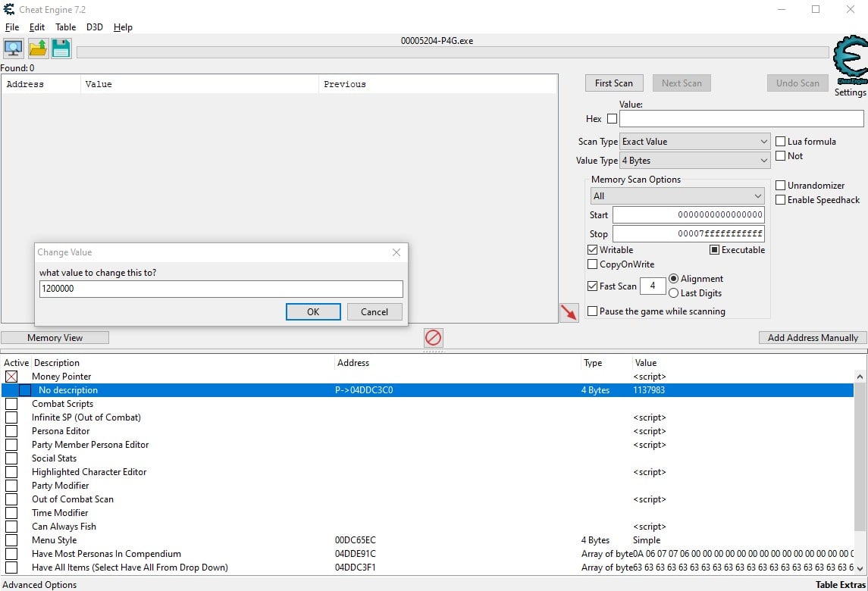Image resolution: width=868 pixels, height=591 pixels.
Task: Open the Value Type dropdown
Action: tap(694, 161)
